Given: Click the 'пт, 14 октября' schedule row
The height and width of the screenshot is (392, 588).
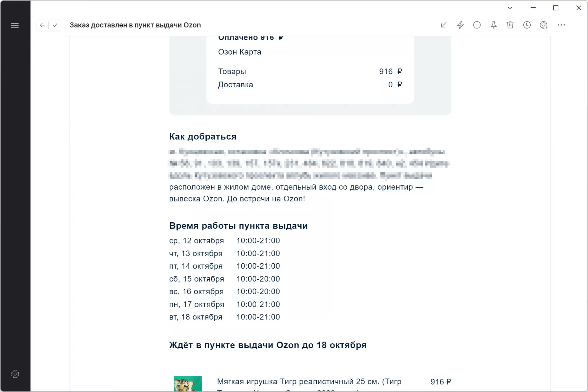Looking at the screenshot, I should (x=224, y=266).
